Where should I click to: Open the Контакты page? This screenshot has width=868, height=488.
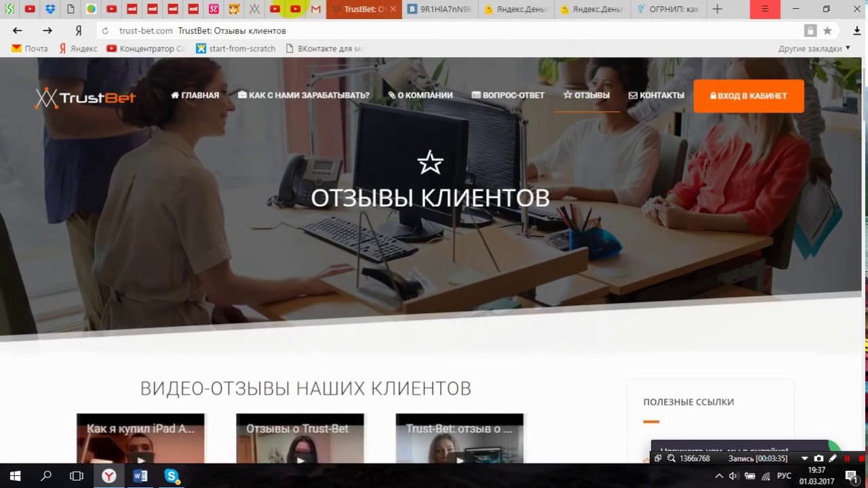[656, 96]
